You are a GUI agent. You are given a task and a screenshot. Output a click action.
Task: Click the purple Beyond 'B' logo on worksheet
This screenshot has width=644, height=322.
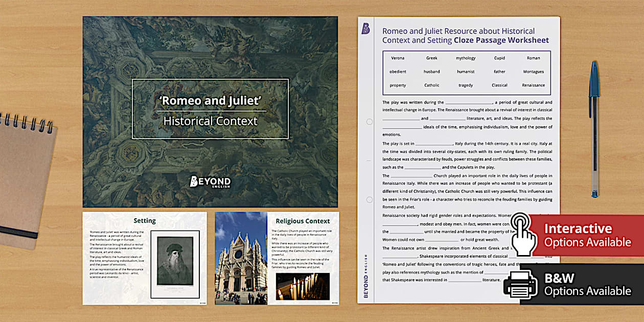[365, 29]
